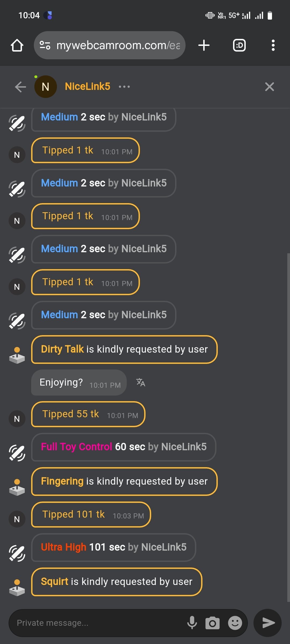The height and width of the screenshot is (644, 290).
Task: Close the NiceLink5 private chat
Action: (269, 87)
